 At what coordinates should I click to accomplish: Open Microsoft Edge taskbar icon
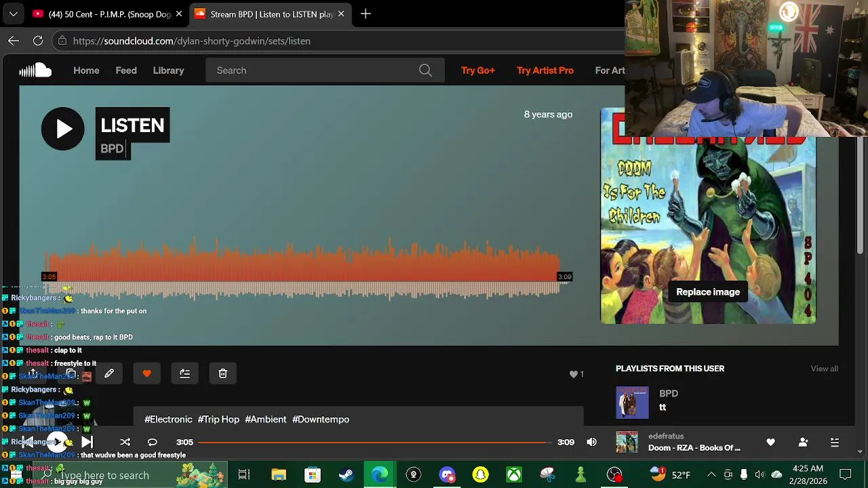tap(380, 475)
